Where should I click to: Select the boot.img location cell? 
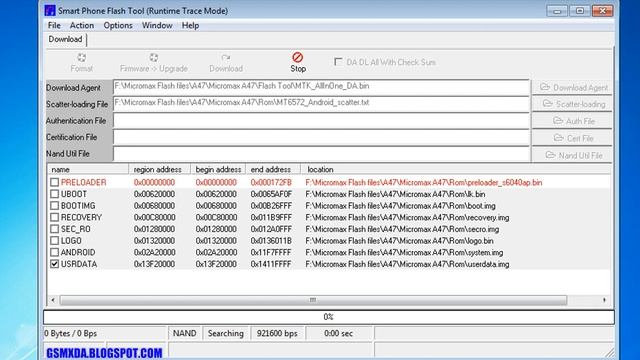tap(400, 206)
